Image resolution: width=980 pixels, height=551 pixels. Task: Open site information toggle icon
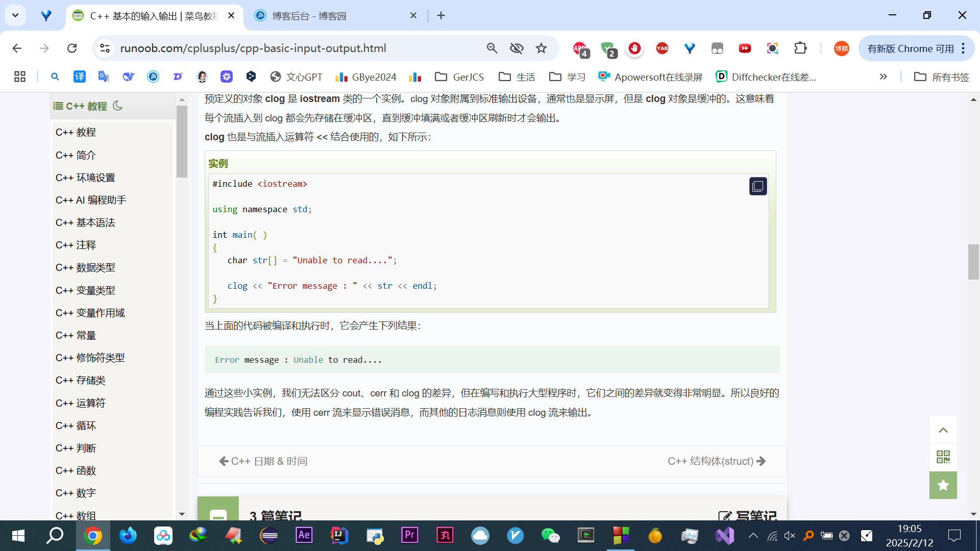point(105,48)
